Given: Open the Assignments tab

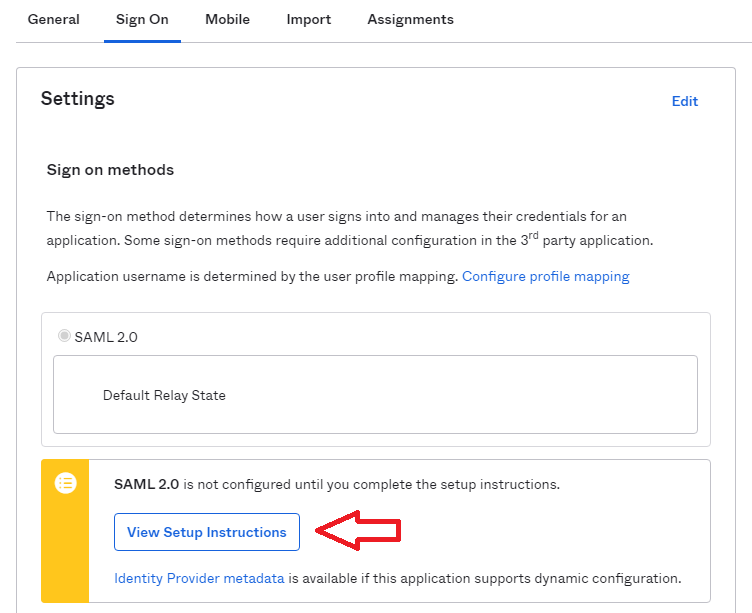Looking at the screenshot, I should tap(411, 19).
